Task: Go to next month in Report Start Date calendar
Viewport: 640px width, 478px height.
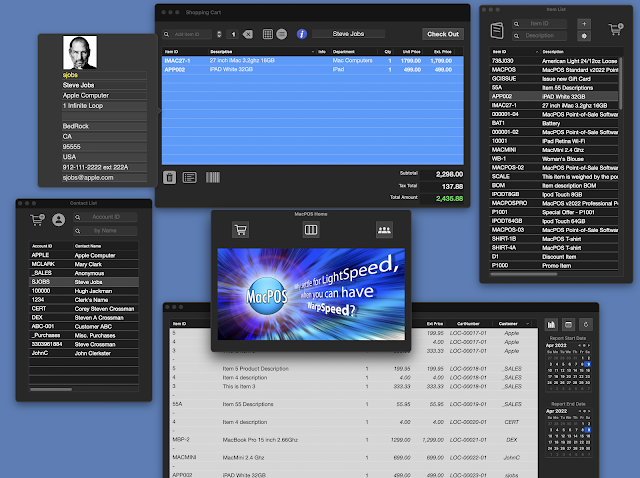Action: tap(589, 345)
